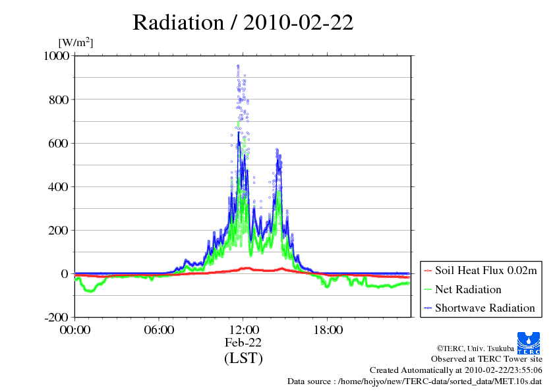Click the 'Soil Heat Flux 0.02m' legend text
Image resolution: width=555 pixels, height=392 pixels.
[x=486, y=271]
